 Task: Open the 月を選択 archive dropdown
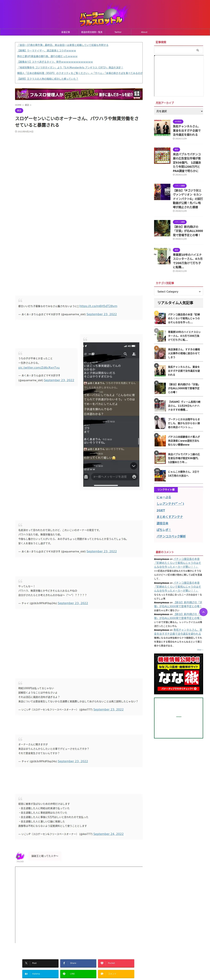click(x=178, y=111)
